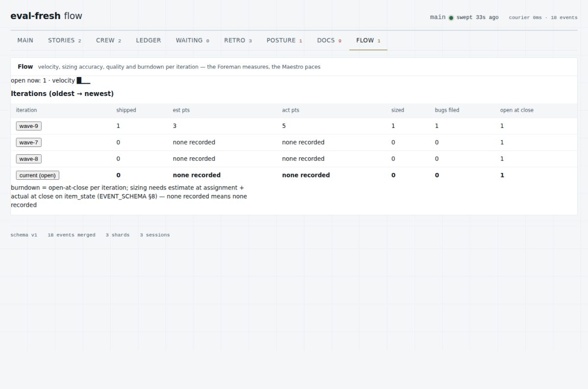Click the 'open now: 1' text
Image resolution: width=588 pixels, height=389 pixels.
28,80
